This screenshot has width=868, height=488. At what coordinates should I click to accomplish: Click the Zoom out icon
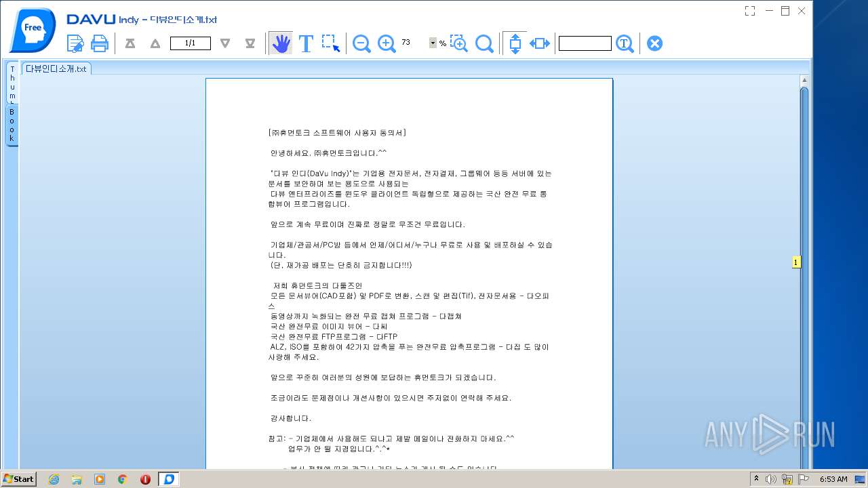tap(361, 43)
